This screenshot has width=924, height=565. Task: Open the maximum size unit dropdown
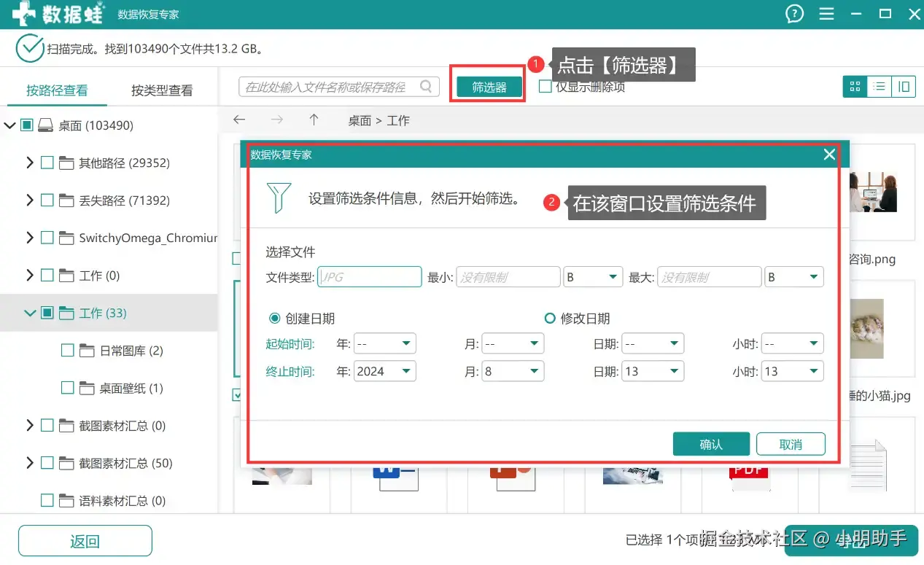coord(794,277)
